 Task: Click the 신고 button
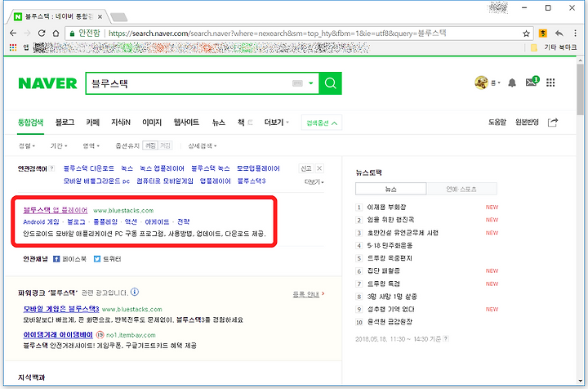point(306,168)
